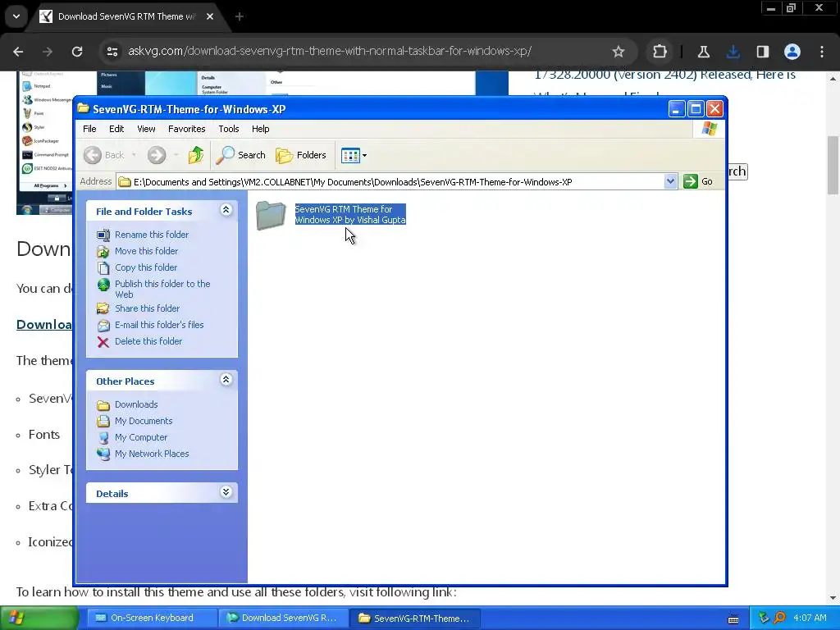Open the View menu
The image size is (840, 630).
pyautogui.click(x=146, y=129)
